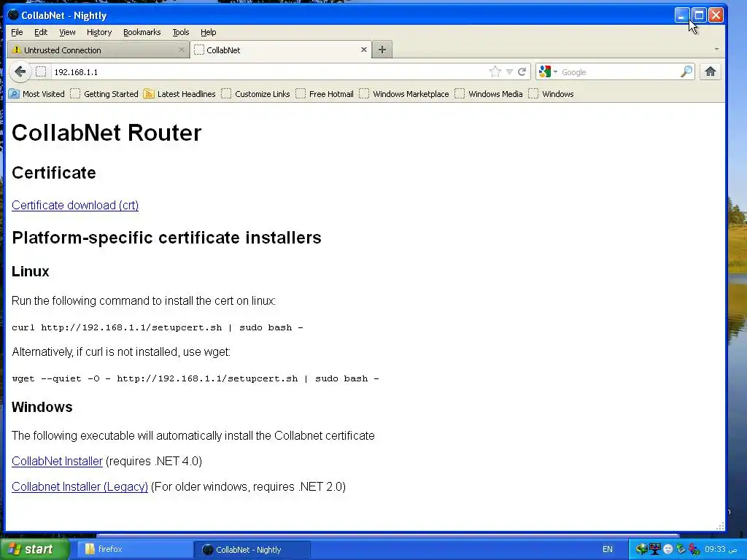Click the Nightly globe icon in title bar
The height and width of the screenshot is (560, 747).
tap(13, 15)
